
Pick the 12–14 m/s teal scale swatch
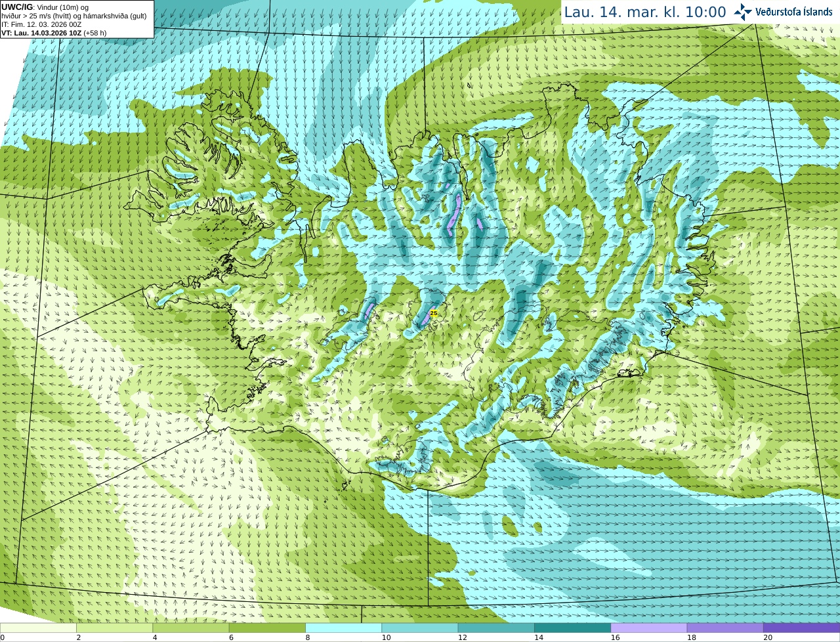(496, 628)
